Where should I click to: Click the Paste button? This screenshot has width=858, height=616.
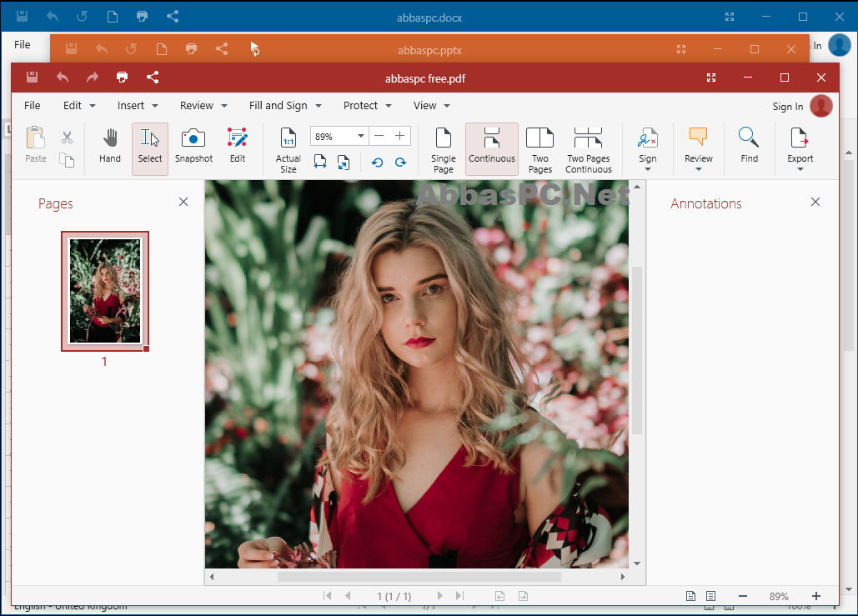tap(36, 145)
